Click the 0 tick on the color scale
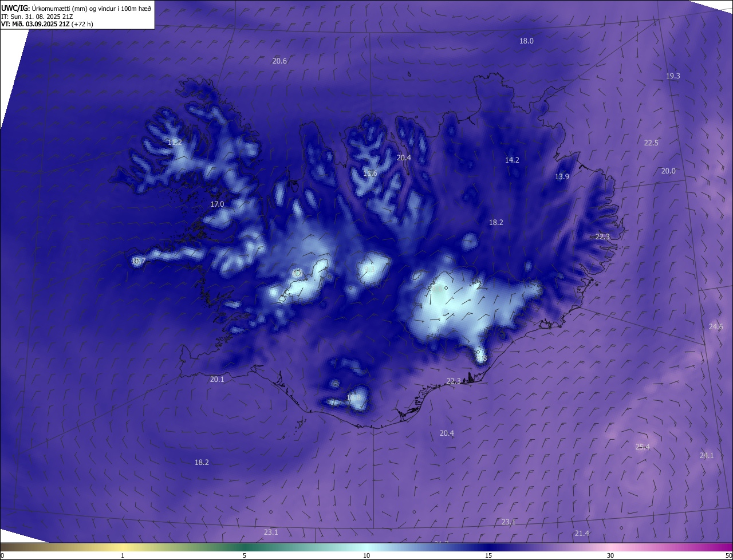Image resolution: width=733 pixels, height=560 pixels. coord(2,555)
